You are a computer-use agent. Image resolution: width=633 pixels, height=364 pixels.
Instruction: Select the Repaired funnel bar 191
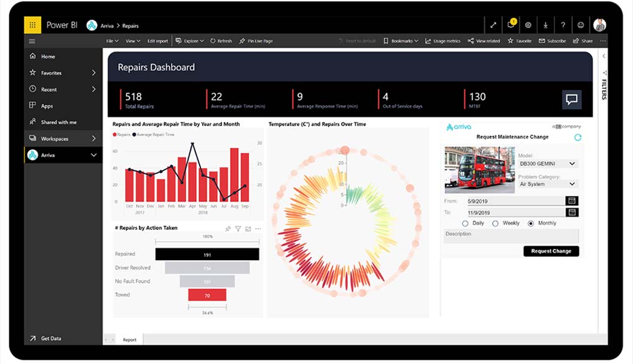(x=207, y=254)
